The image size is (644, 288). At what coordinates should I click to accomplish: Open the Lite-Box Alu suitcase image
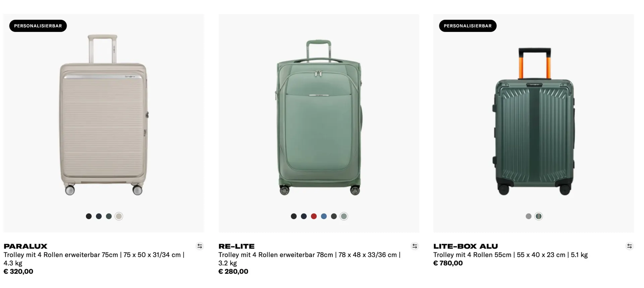(534, 121)
